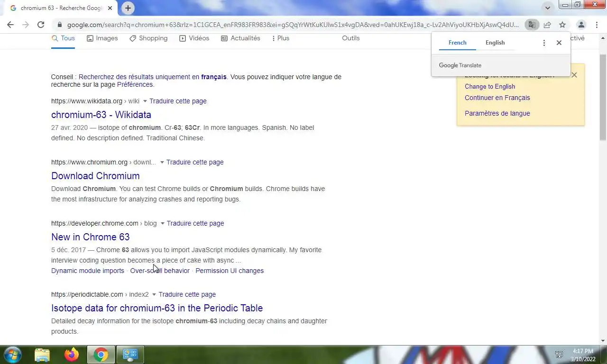Click scrollbar down arrow
This screenshot has width=607, height=364.
click(603, 340)
